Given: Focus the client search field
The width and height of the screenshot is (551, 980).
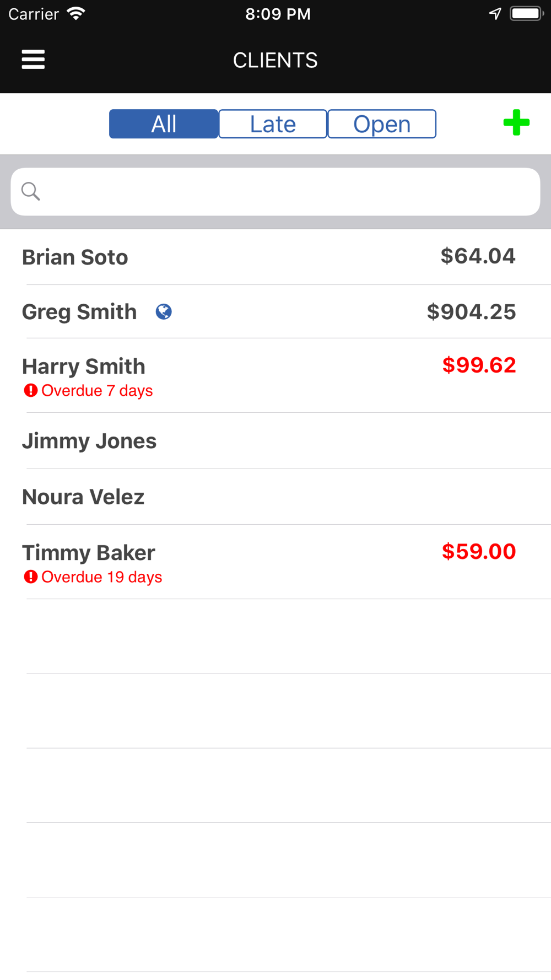Looking at the screenshot, I should coord(287,192).
